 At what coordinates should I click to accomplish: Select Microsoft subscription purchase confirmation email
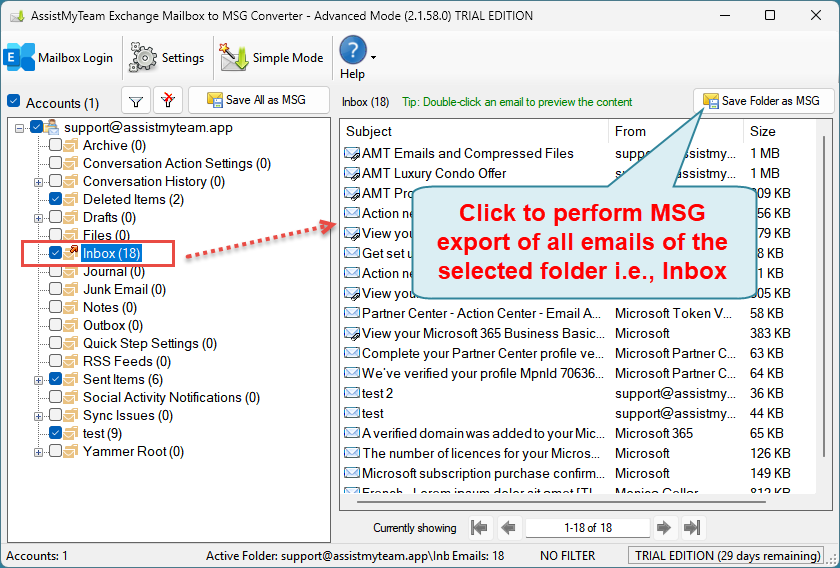(x=483, y=473)
